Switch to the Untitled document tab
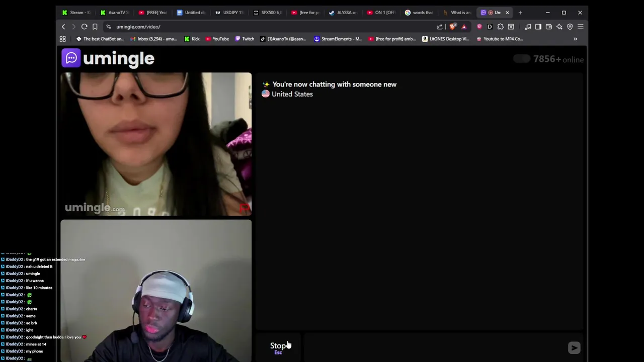The width and height of the screenshot is (644, 362). coord(191,13)
